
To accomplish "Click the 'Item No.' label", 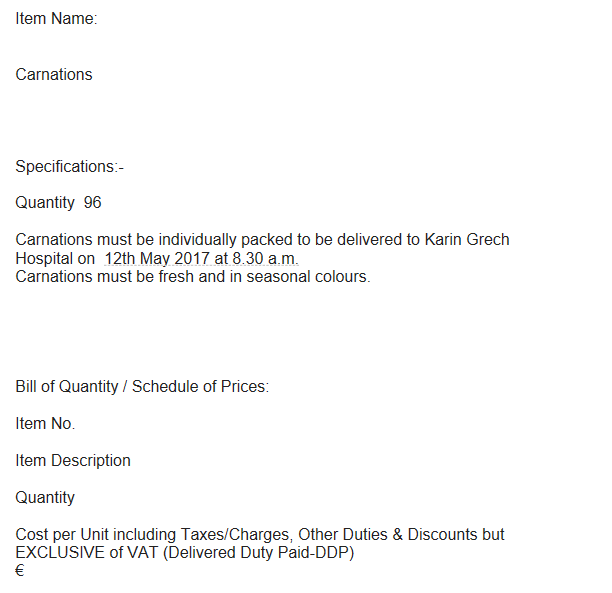I will coord(45,423).
